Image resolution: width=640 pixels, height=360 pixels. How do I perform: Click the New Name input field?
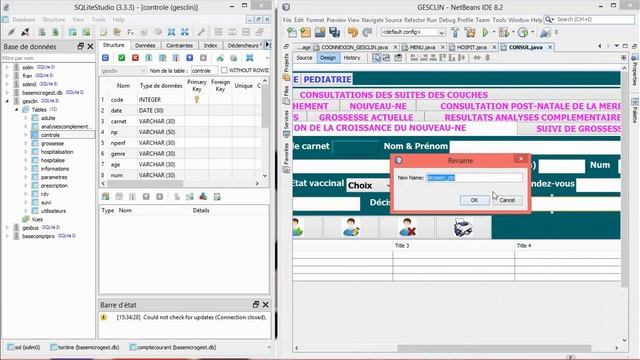474,178
